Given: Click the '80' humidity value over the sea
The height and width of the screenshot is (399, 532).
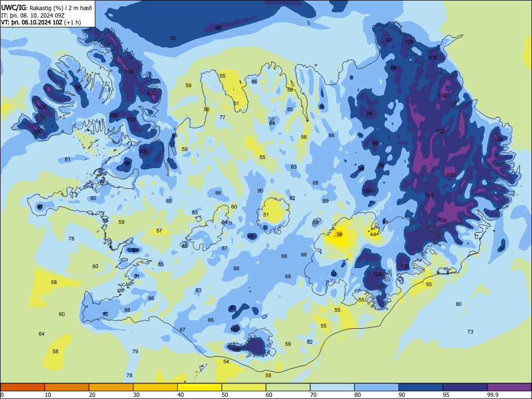Looking at the screenshot, I should point(459,304).
